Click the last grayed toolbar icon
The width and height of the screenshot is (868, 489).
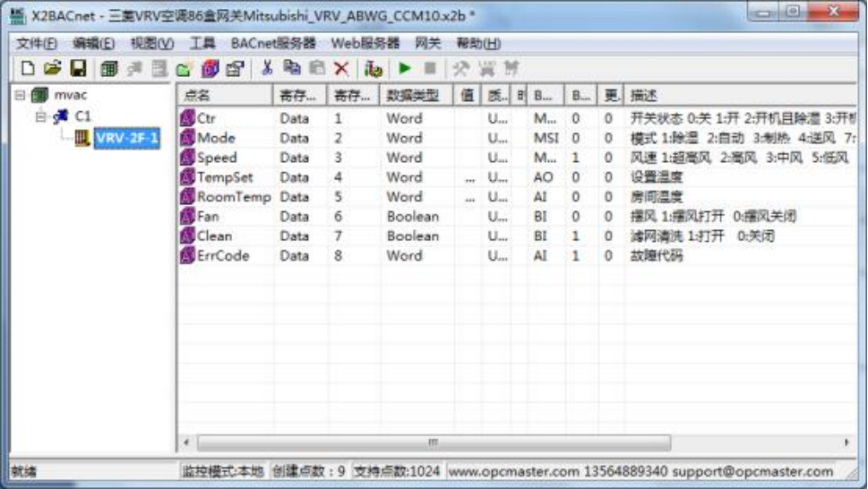[x=511, y=69]
